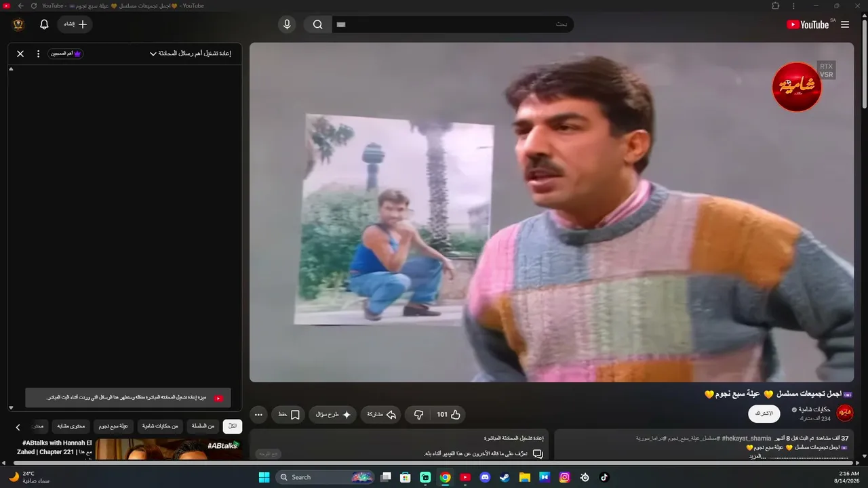Open the top fans (أهم المعجبين) badge

click(x=66, y=54)
